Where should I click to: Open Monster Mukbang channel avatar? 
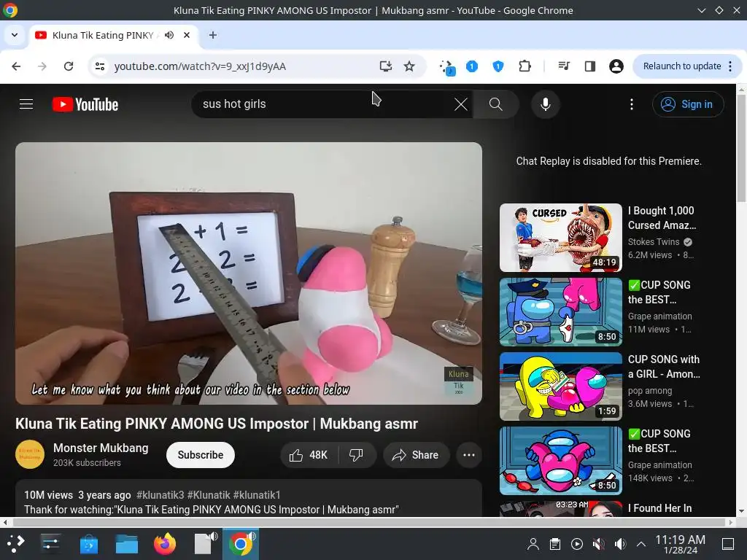tap(30, 454)
